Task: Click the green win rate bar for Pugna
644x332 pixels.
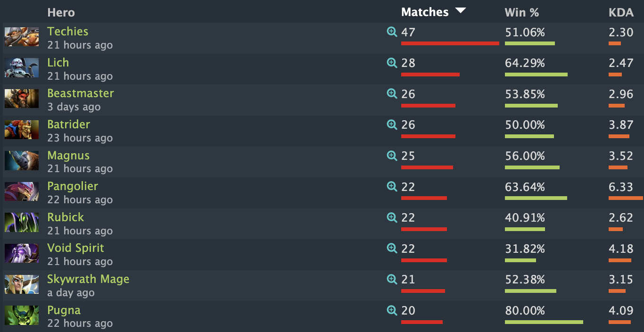Action: [x=544, y=322]
